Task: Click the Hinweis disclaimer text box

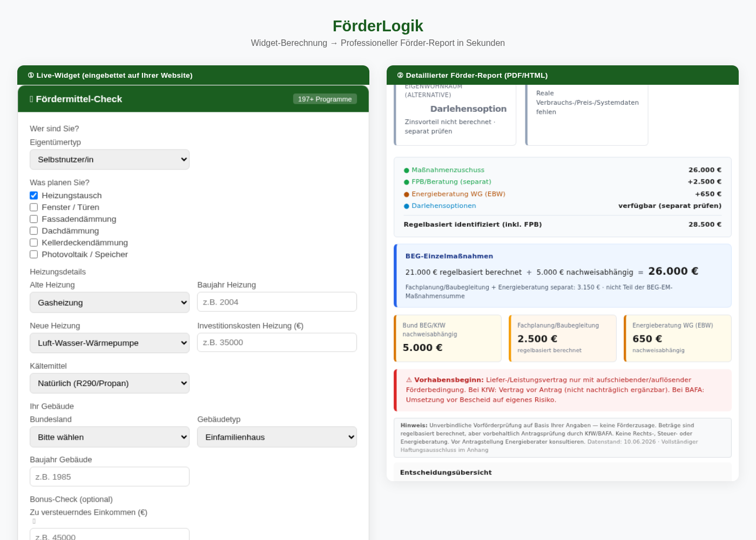Action: (x=563, y=438)
